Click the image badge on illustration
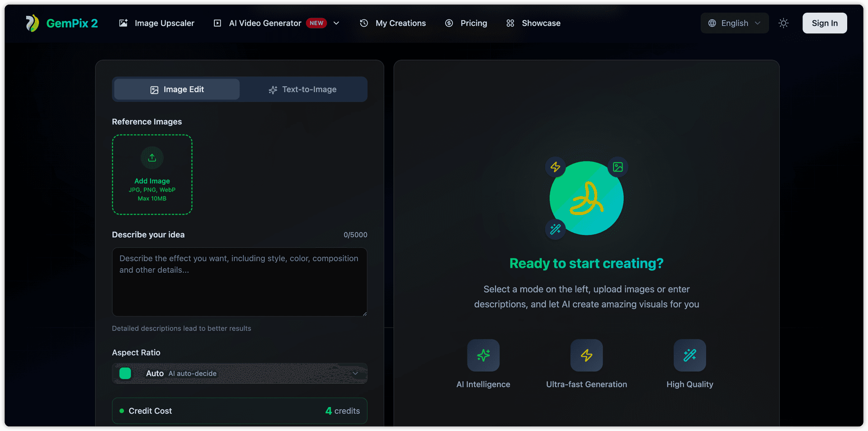This screenshot has height=431, width=868. (x=618, y=167)
